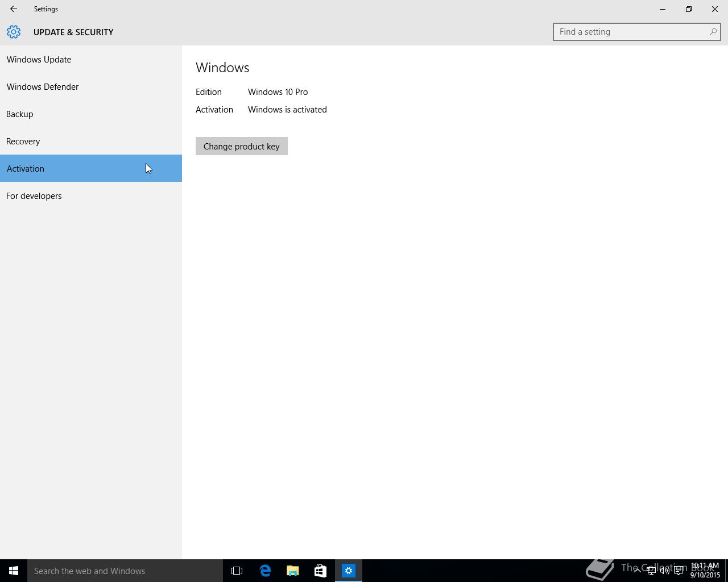Click the Edition label

(209, 92)
